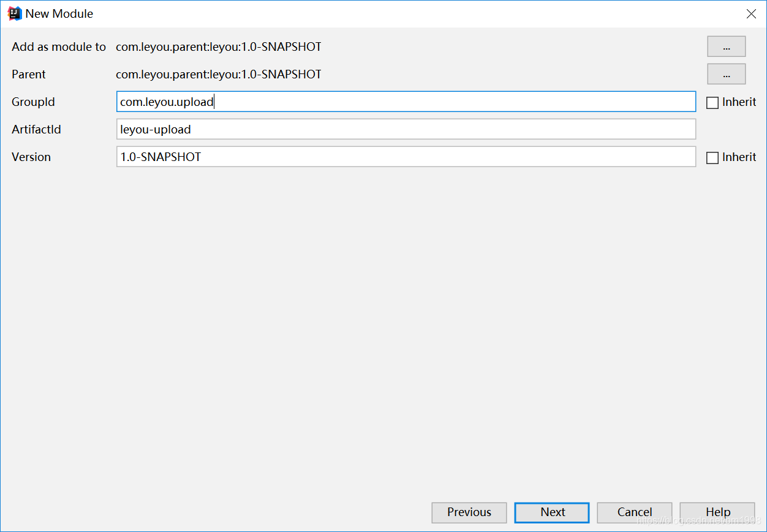Screen dimensions: 767x532
Task: Click the Parent coordinates value text
Action: point(219,74)
